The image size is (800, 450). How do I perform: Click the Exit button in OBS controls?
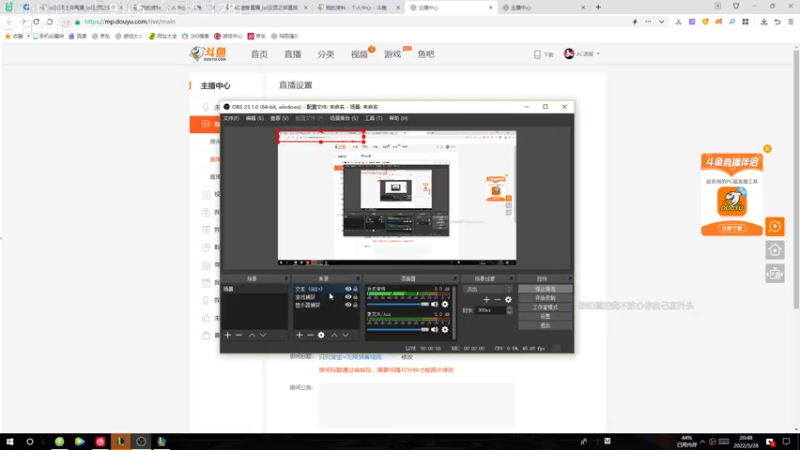[x=545, y=326]
